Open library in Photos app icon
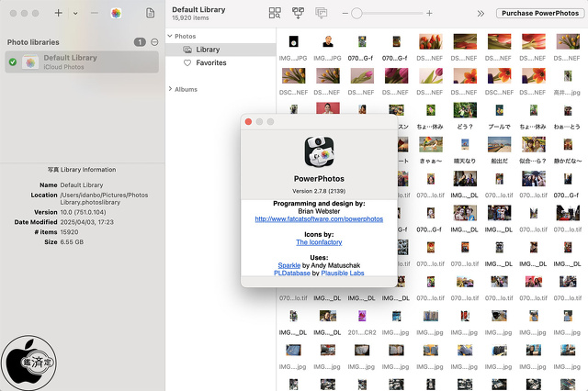Viewport: 588px width, 391px height. click(116, 14)
